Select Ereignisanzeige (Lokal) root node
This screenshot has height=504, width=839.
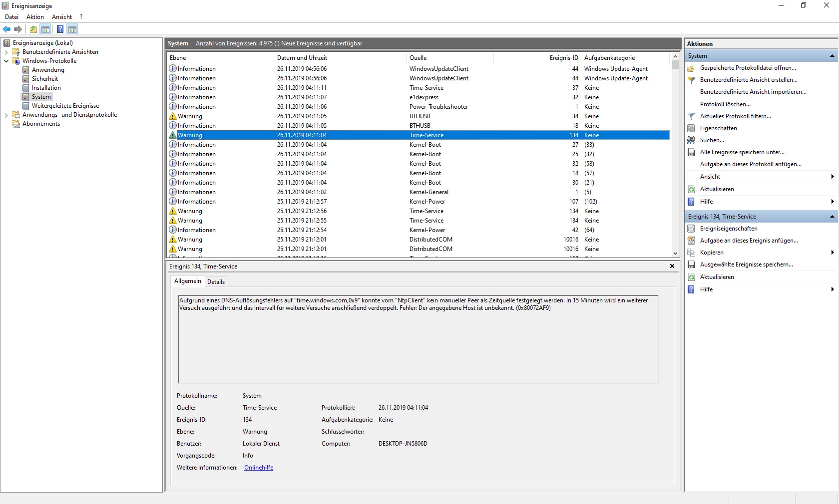click(42, 43)
